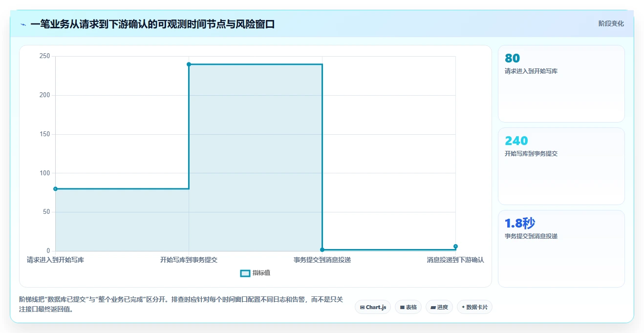
Task: Click x-axis label 请求进入到开始写库
Action: click(55, 260)
